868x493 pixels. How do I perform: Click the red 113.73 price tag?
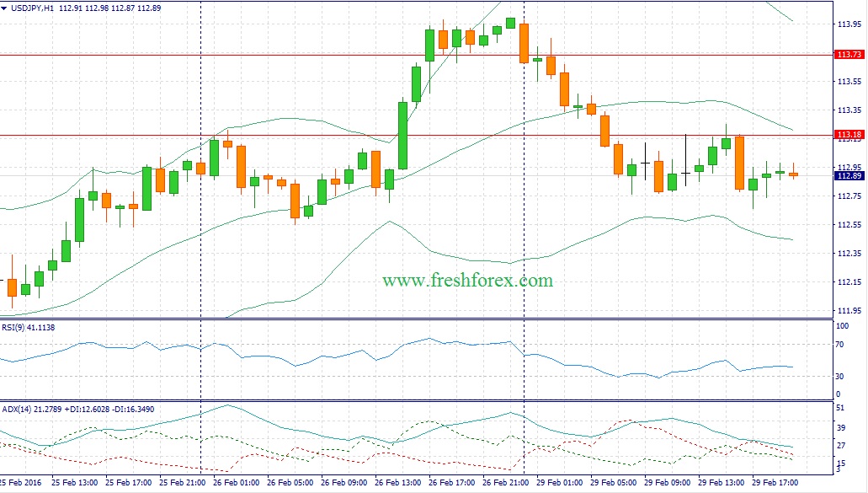848,55
